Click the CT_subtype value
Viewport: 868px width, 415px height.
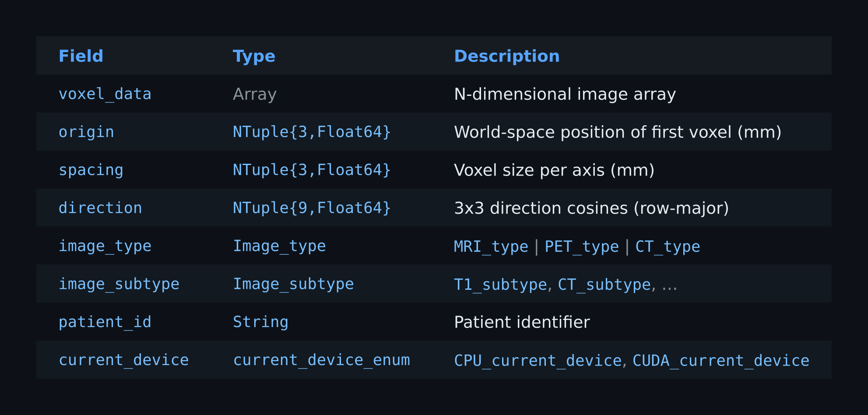[604, 285]
